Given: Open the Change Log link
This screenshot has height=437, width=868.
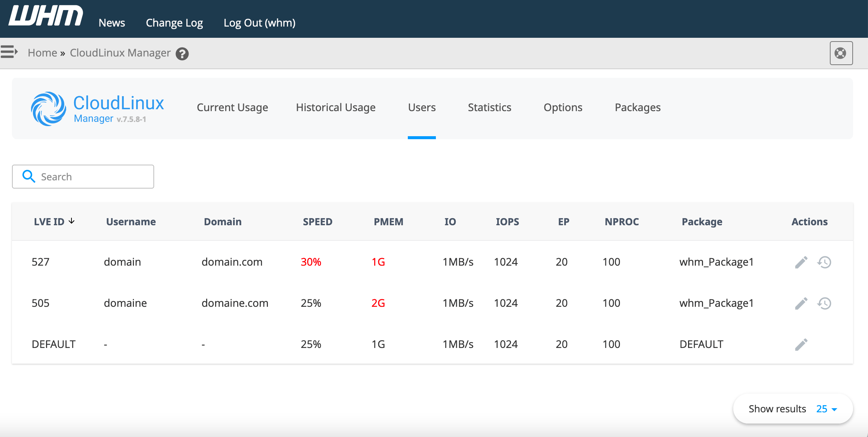Looking at the screenshot, I should click(x=174, y=23).
